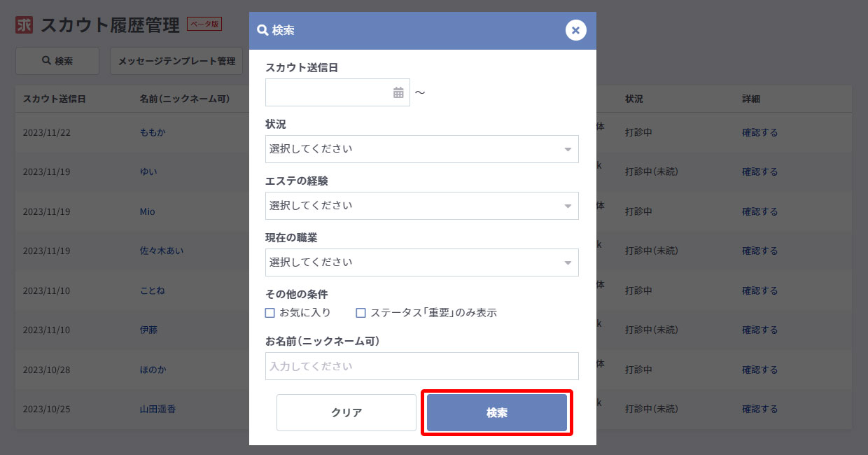Close the search dialog with X icon
The height and width of the screenshot is (455, 868).
[575, 30]
